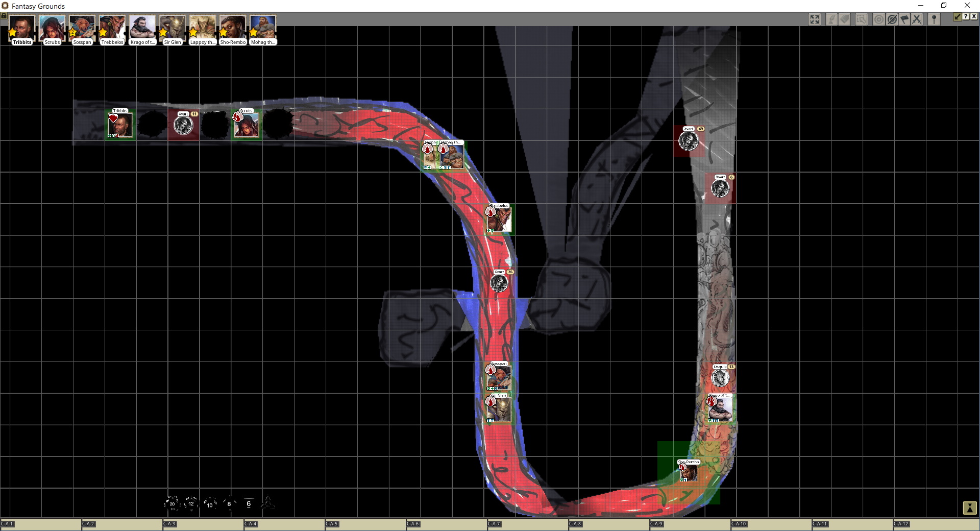Select the C-A-3 hotkey slot

[x=203, y=524]
